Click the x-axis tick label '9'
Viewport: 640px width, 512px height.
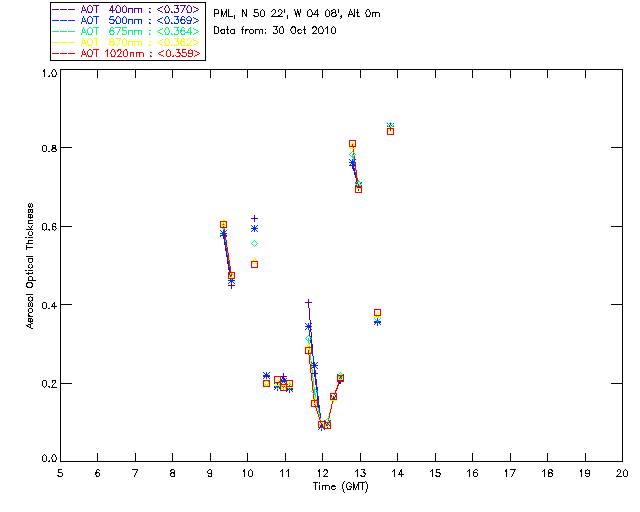click(x=210, y=473)
